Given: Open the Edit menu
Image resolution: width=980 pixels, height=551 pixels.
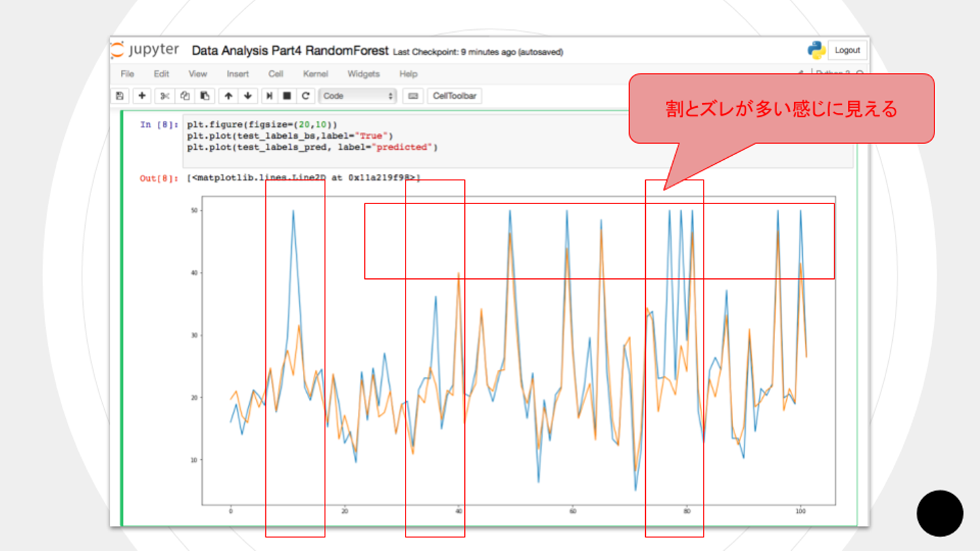Looking at the screenshot, I should click(161, 73).
